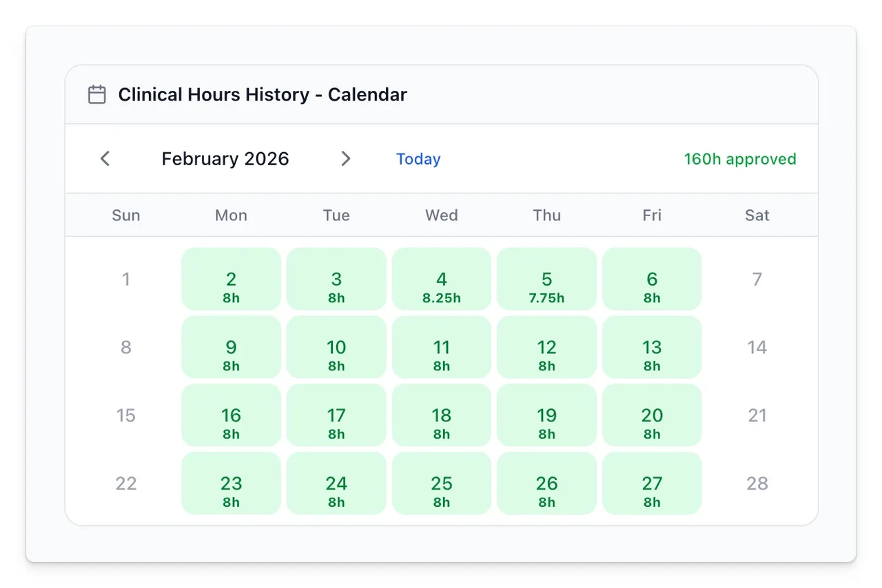Select Saturday February 28

[757, 483]
